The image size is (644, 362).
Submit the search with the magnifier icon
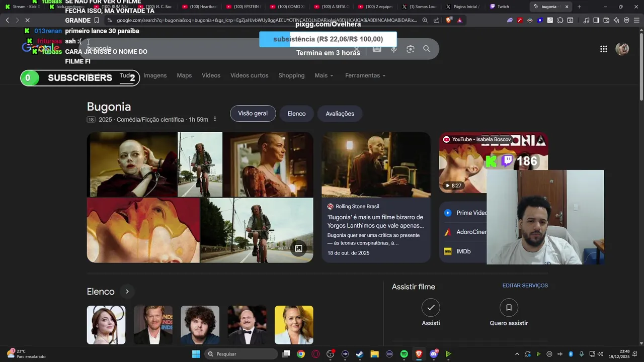click(427, 49)
